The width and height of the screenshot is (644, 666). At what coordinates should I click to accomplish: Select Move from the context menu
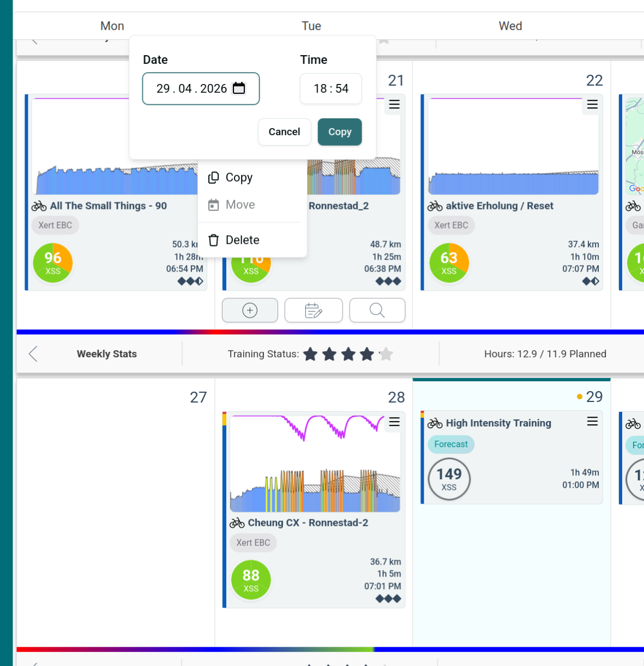[x=239, y=205]
